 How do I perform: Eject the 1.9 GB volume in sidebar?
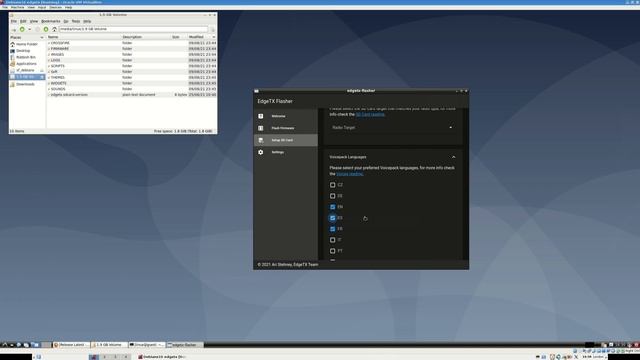(x=42, y=77)
